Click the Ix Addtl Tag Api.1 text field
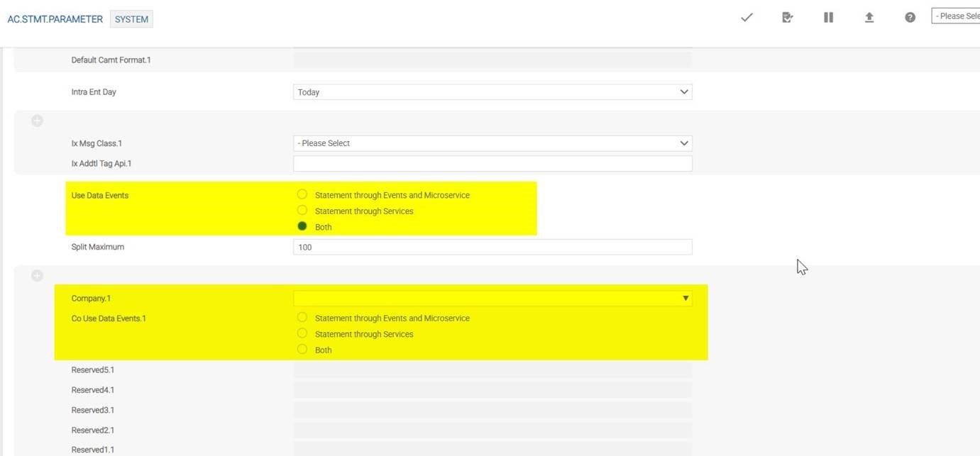 click(492, 164)
